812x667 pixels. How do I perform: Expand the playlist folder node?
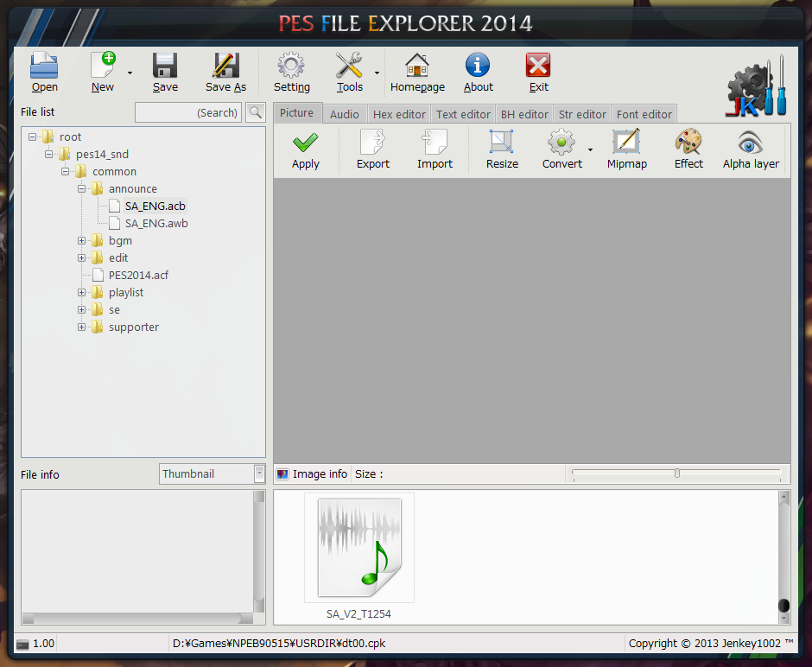coord(81,292)
